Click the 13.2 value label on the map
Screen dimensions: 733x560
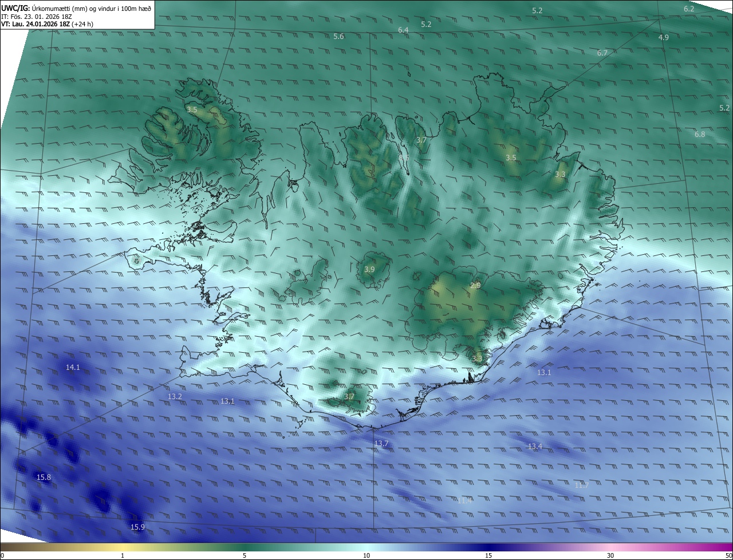coord(175,396)
